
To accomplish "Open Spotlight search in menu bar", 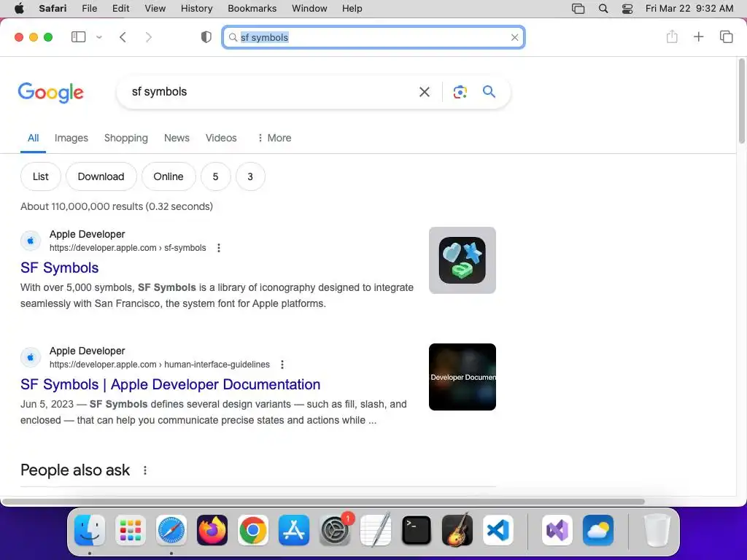I will point(603,9).
